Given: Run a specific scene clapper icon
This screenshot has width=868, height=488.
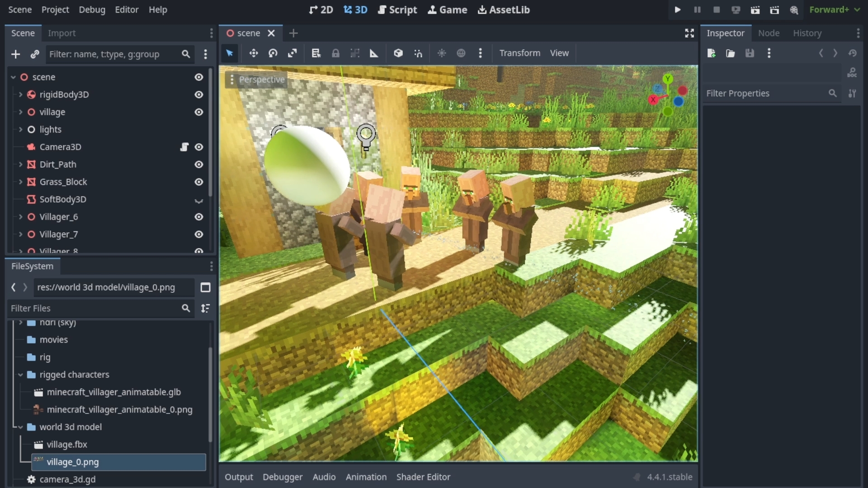Looking at the screenshot, I should pyautogui.click(x=774, y=9).
